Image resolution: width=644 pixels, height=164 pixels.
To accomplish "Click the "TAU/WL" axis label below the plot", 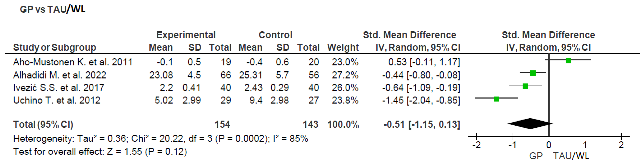I will coord(571,156).
